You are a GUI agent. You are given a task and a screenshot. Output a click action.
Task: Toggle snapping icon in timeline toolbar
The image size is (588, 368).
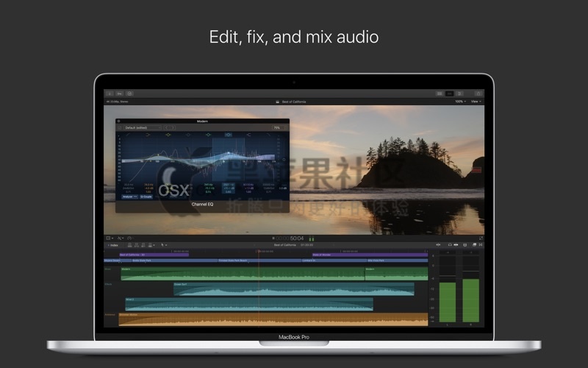coord(465,245)
